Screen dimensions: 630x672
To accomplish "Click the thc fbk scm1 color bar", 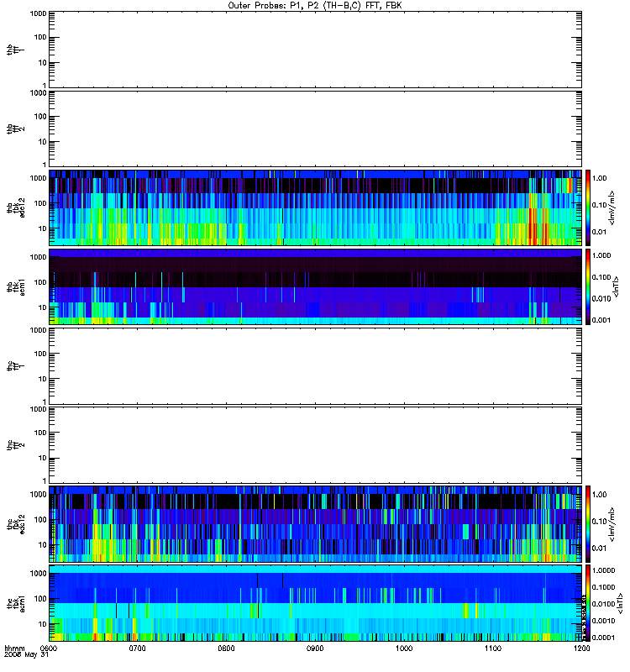I will pos(588,603).
